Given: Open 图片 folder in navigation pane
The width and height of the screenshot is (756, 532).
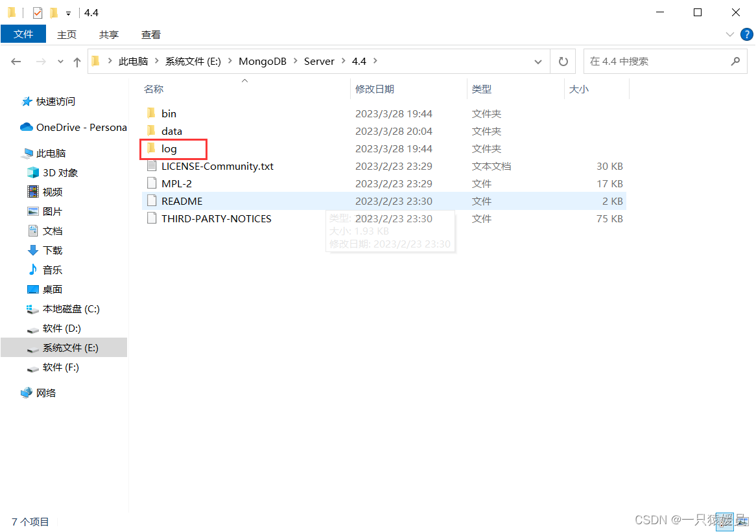Looking at the screenshot, I should tap(52, 211).
